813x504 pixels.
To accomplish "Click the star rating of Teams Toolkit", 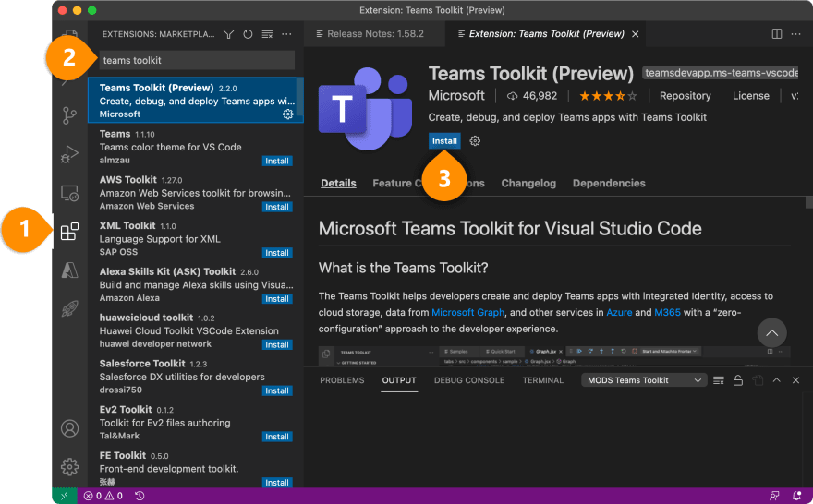I will (x=608, y=96).
